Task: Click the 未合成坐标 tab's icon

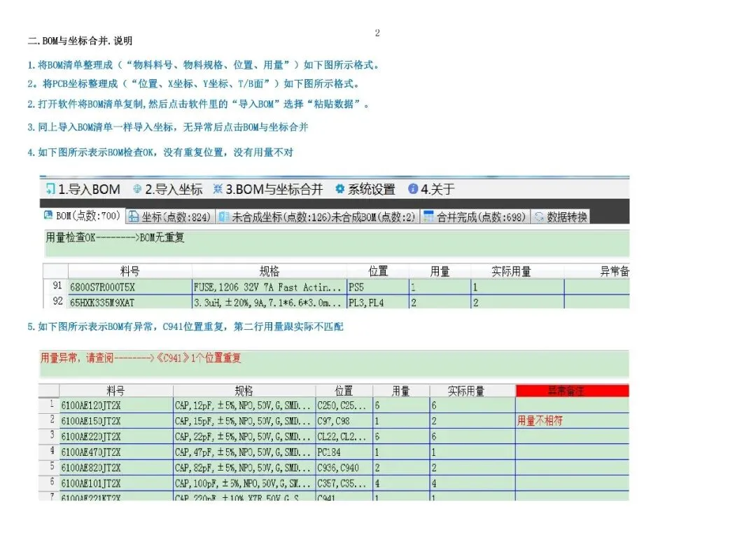Action: pos(223,217)
